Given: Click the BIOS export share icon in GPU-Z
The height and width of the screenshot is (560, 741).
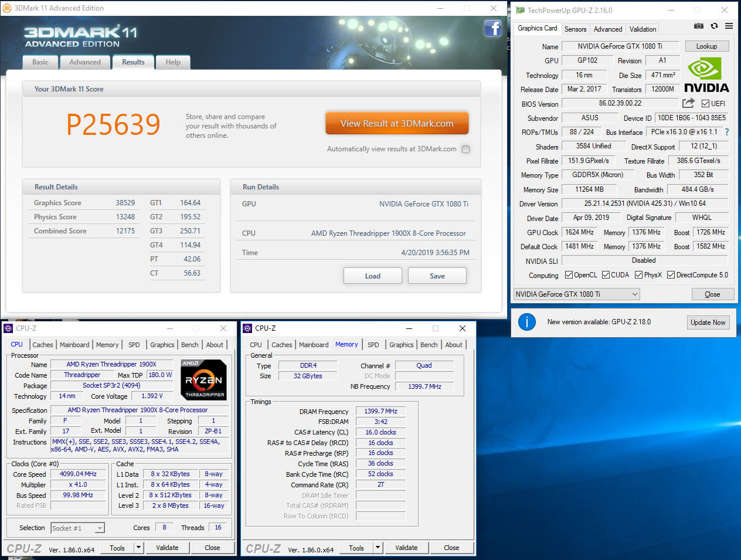Looking at the screenshot, I should pyautogui.click(x=688, y=103).
